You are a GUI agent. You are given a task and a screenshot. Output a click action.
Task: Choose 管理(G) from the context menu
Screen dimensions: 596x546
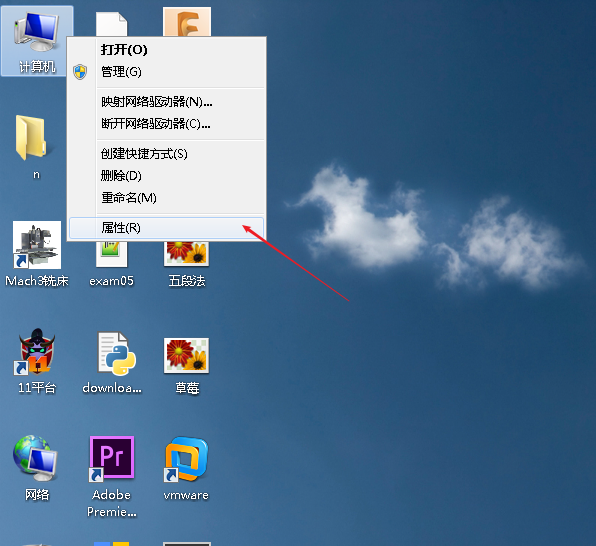click(166, 71)
